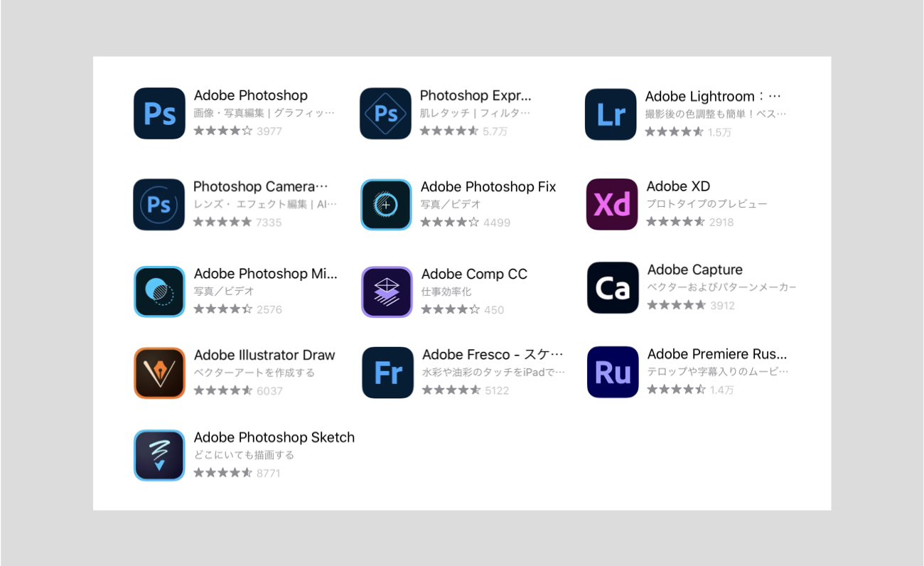Click the subtitle "仕事効率化"
Screen dimensions: 924x566
click(x=446, y=292)
